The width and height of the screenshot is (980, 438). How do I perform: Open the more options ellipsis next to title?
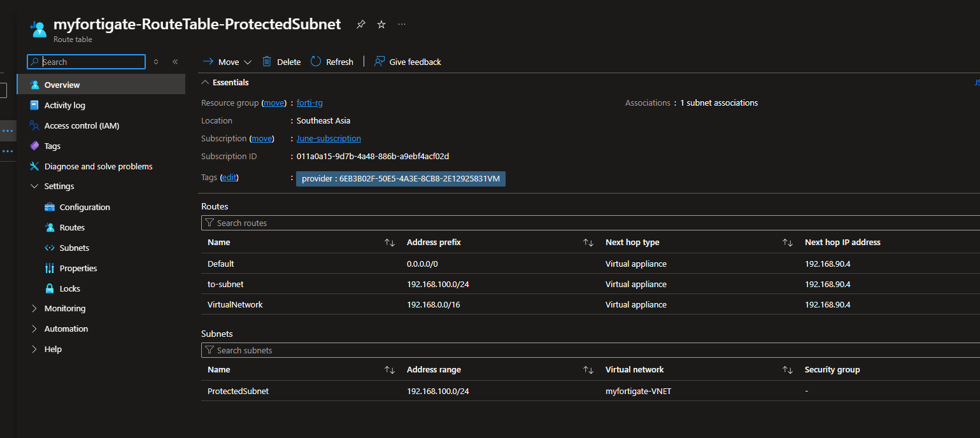[x=402, y=24]
